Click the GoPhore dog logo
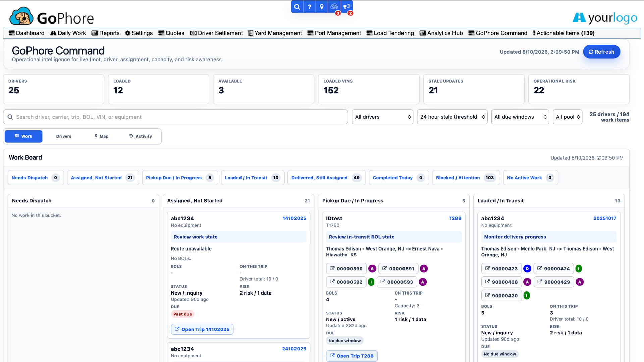The width and height of the screenshot is (644, 362). tap(21, 16)
